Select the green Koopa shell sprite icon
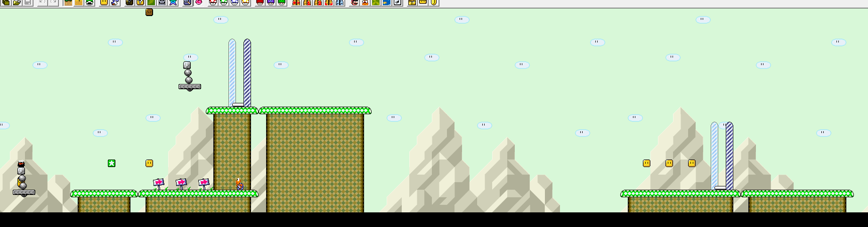This screenshot has height=227, width=868. pos(90,2)
